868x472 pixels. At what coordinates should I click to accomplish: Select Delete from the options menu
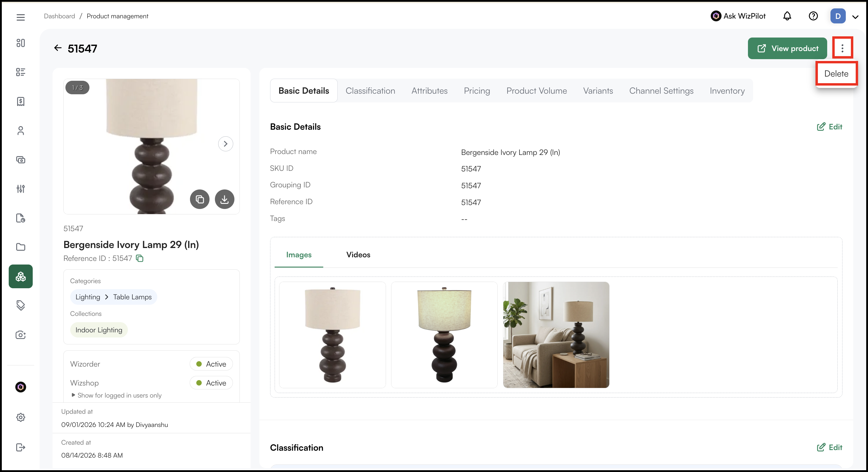coord(836,74)
